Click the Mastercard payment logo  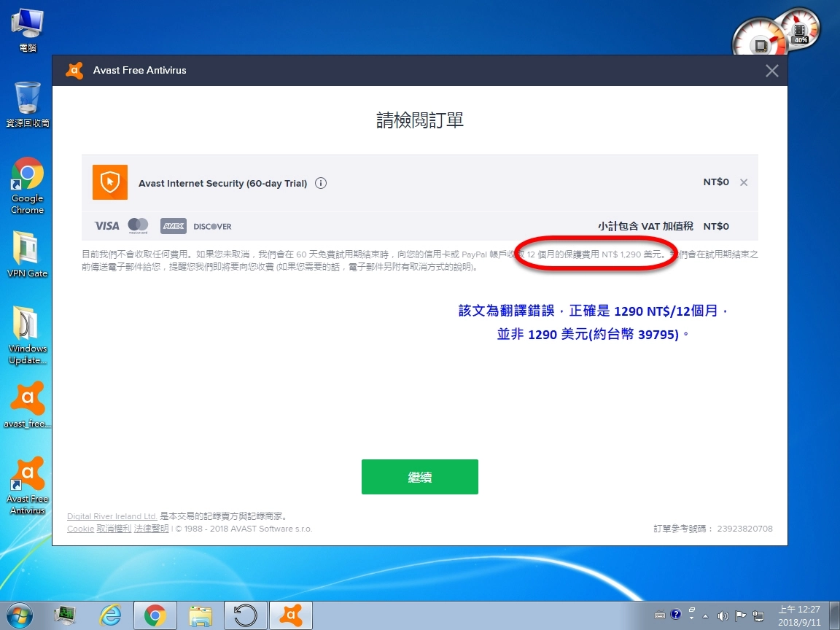(x=139, y=226)
